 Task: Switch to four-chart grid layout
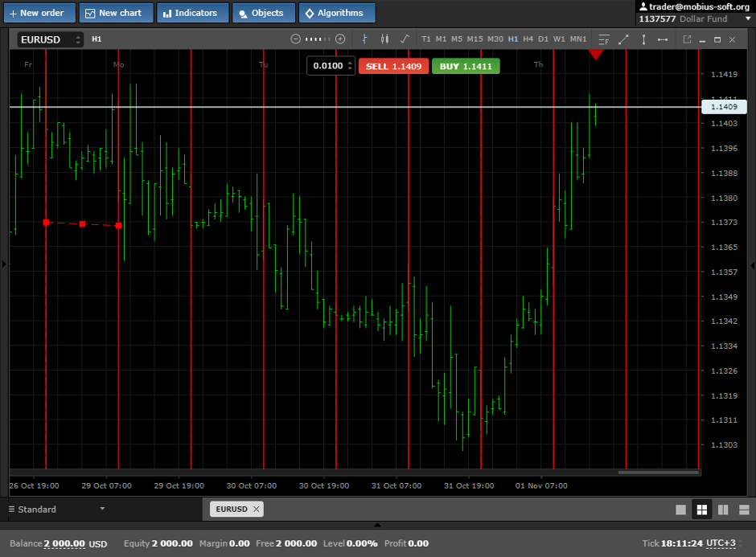point(702,510)
